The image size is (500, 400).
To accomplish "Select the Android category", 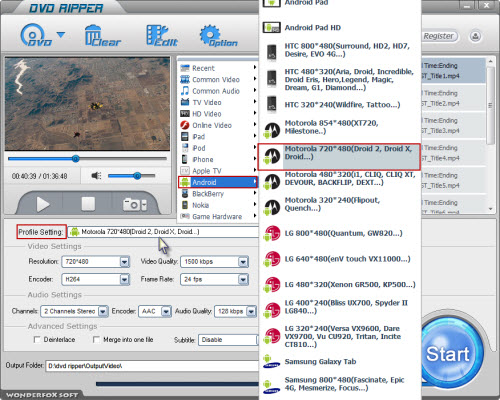I will pos(218,182).
